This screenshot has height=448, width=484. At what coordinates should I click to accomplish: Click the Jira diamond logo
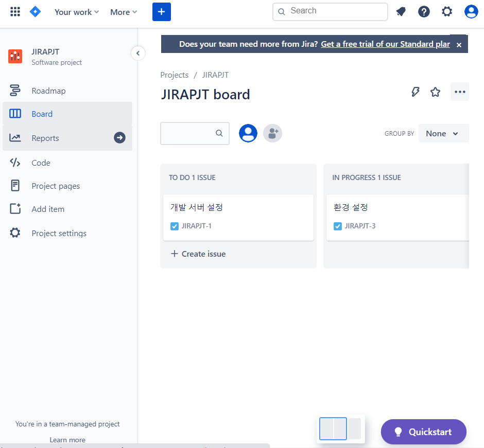(35, 12)
